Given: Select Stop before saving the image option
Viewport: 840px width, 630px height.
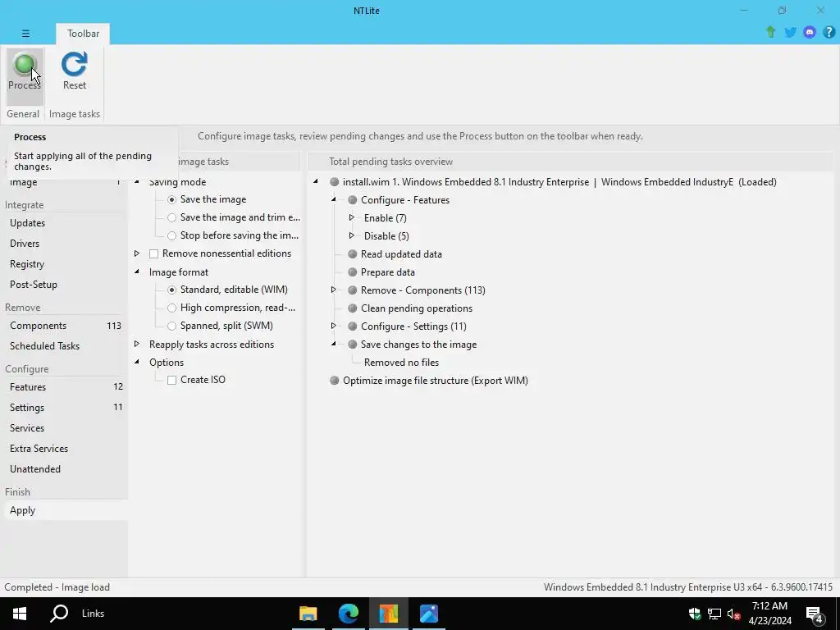Looking at the screenshot, I should tap(171, 235).
